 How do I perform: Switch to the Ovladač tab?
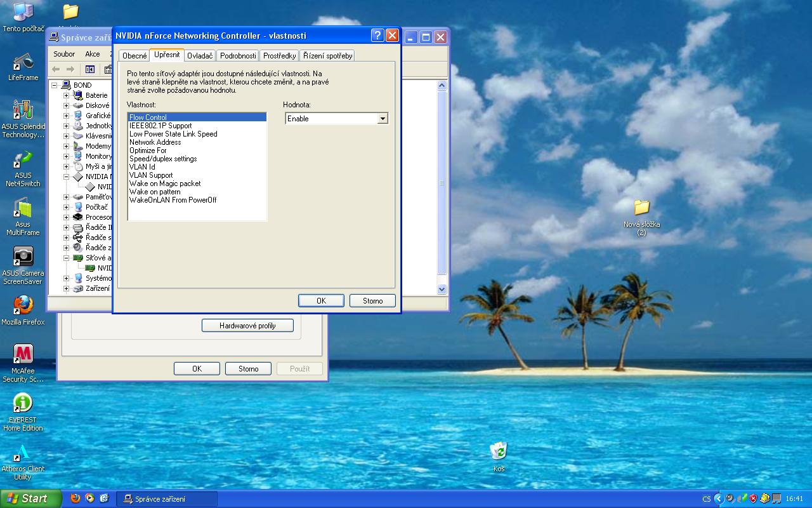coord(200,56)
